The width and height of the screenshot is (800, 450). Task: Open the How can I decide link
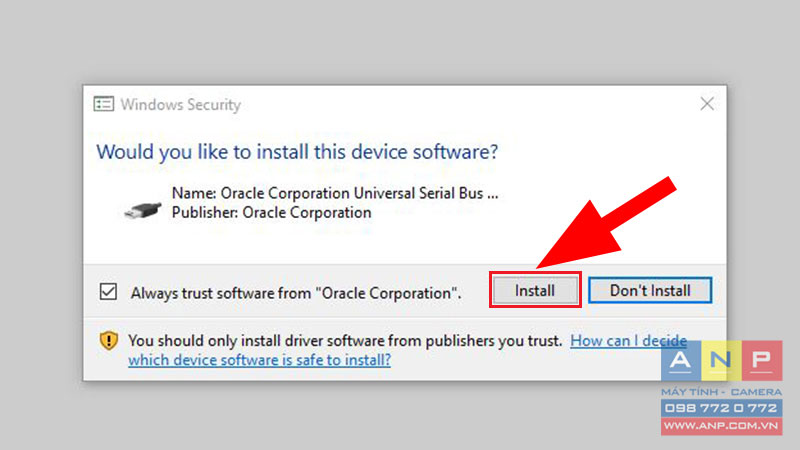click(x=629, y=340)
